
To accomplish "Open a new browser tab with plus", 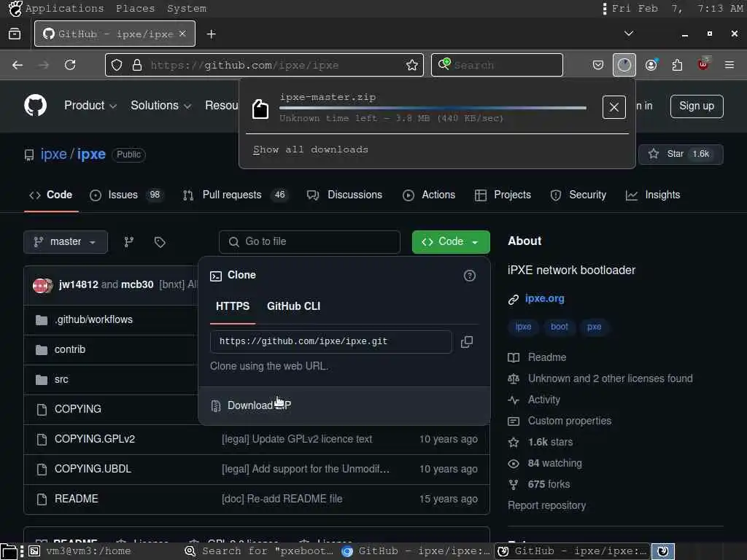I will [211, 34].
